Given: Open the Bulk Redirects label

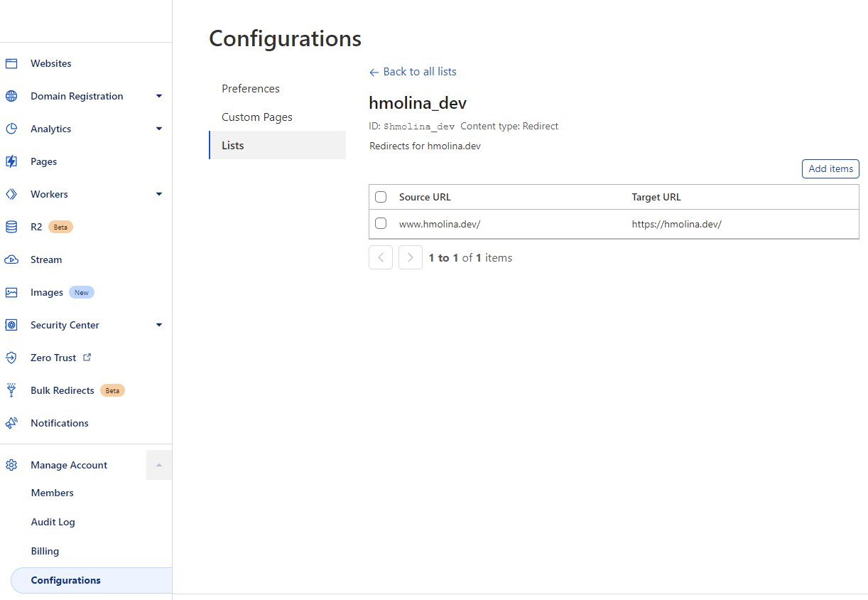Looking at the screenshot, I should click(x=63, y=390).
